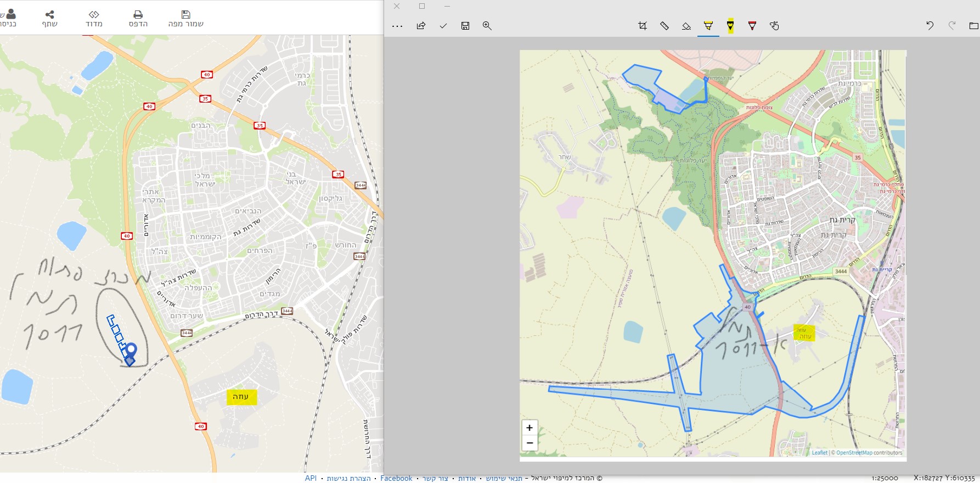The height and width of the screenshot is (483, 980).
Task: Open the אודות about link
Action: (467, 478)
